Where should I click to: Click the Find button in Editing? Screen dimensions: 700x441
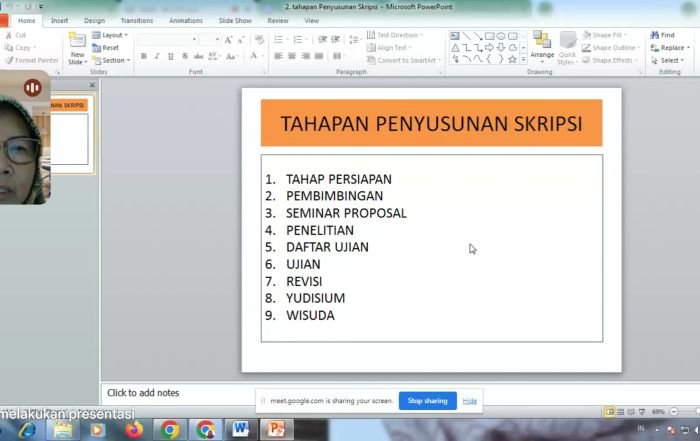click(x=662, y=35)
